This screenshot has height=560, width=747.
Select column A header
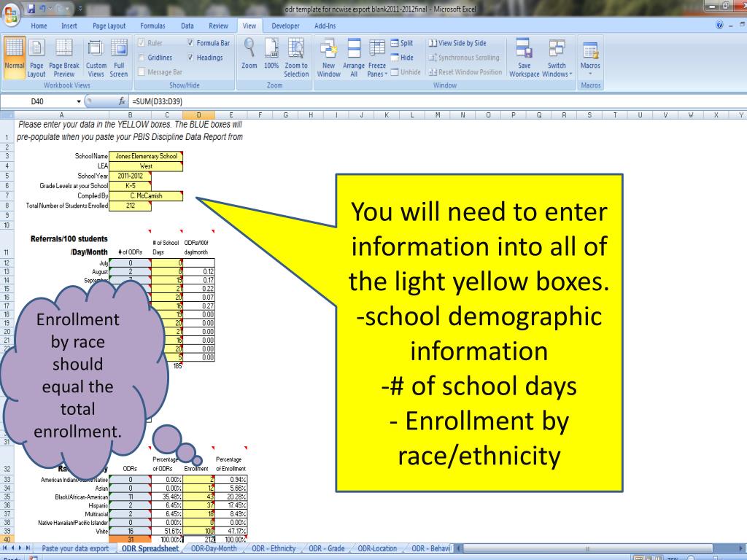pyautogui.click(x=61, y=114)
